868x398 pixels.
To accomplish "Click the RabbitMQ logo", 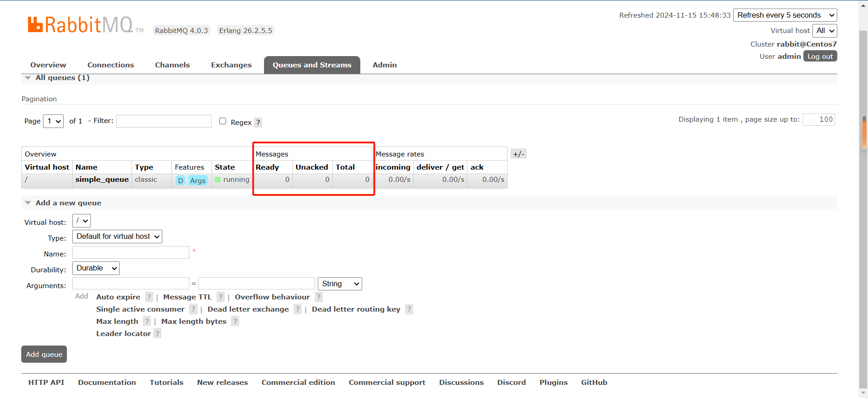I will click(85, 25).
